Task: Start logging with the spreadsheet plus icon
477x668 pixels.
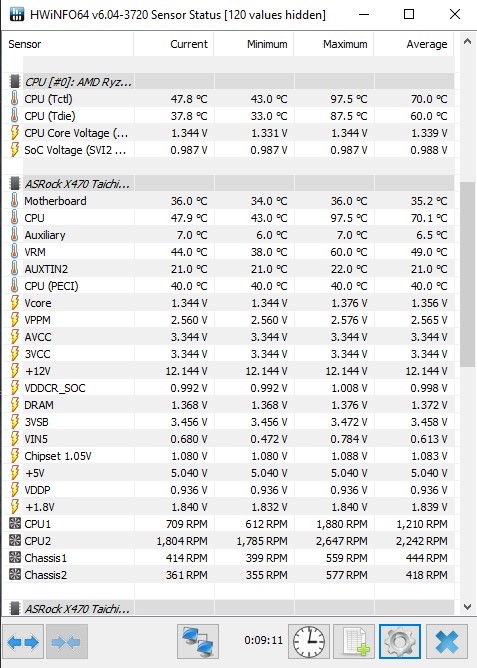Action: [x=354, y=642]
